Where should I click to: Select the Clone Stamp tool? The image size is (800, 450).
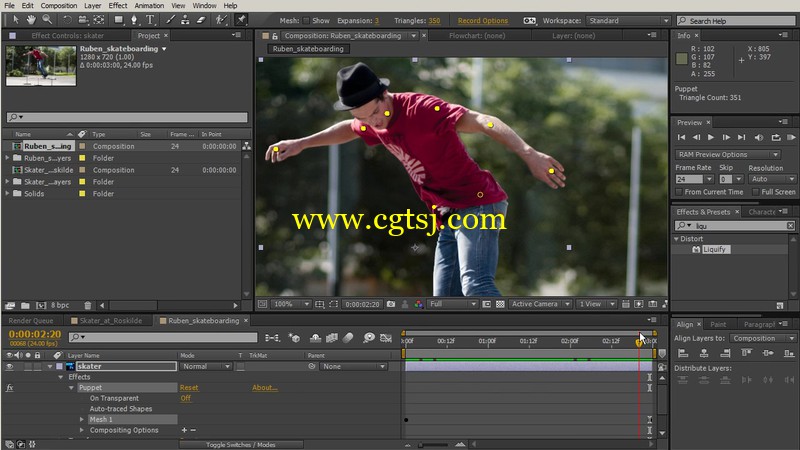185,19
